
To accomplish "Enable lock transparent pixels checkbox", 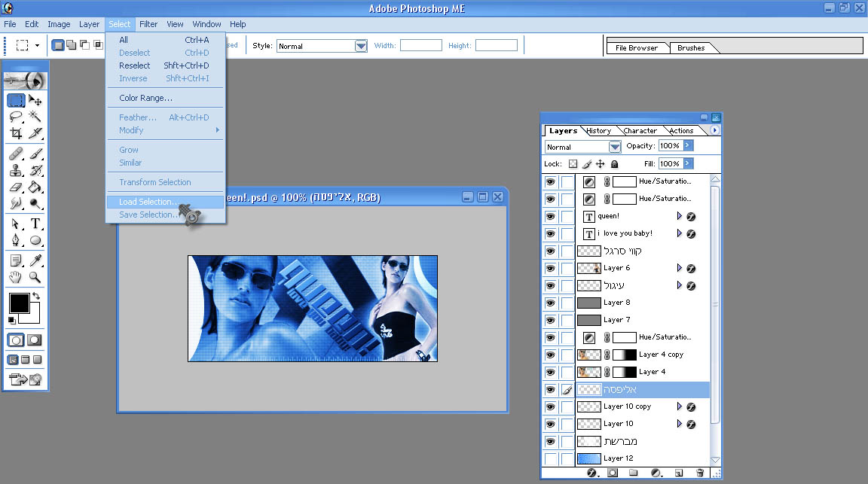I will (573, 164).
